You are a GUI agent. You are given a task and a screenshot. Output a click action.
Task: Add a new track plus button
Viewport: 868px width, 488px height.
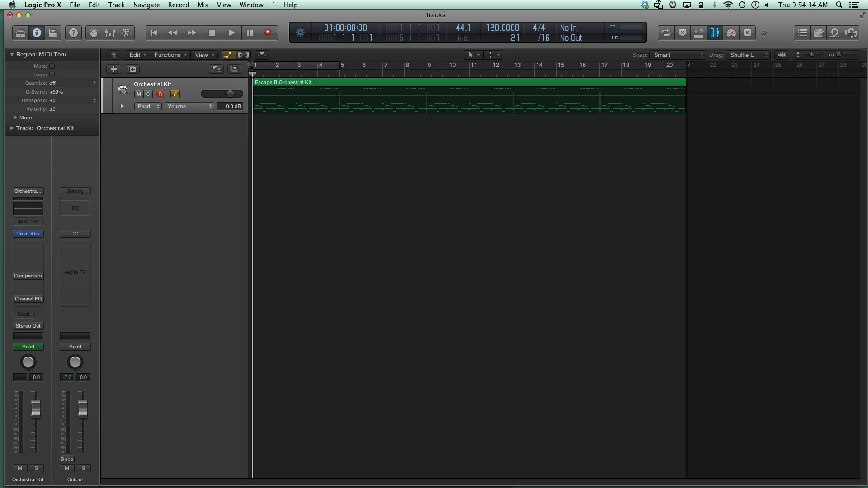click(113, 69)
